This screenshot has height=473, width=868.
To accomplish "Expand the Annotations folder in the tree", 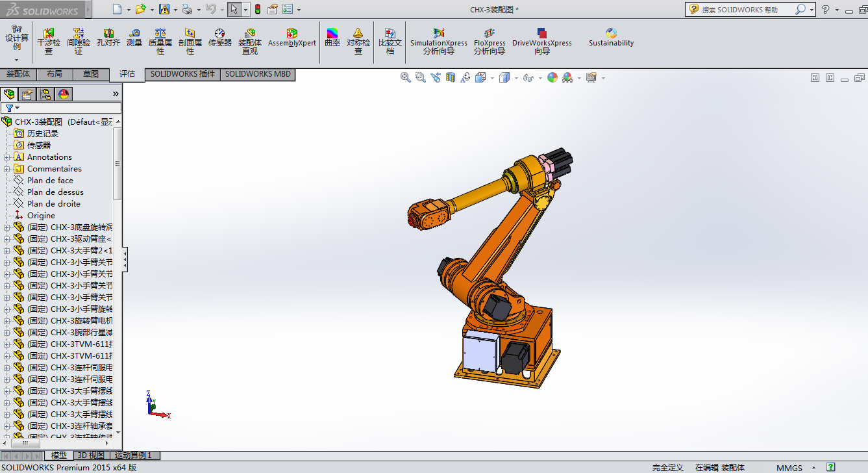I will click(7, 157).
